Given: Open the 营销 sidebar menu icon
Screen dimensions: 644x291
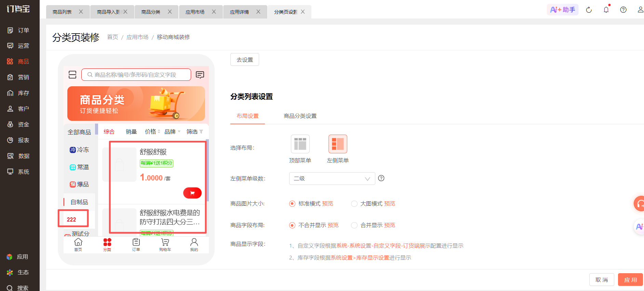Looking at the screenshot, I should 10,77.
